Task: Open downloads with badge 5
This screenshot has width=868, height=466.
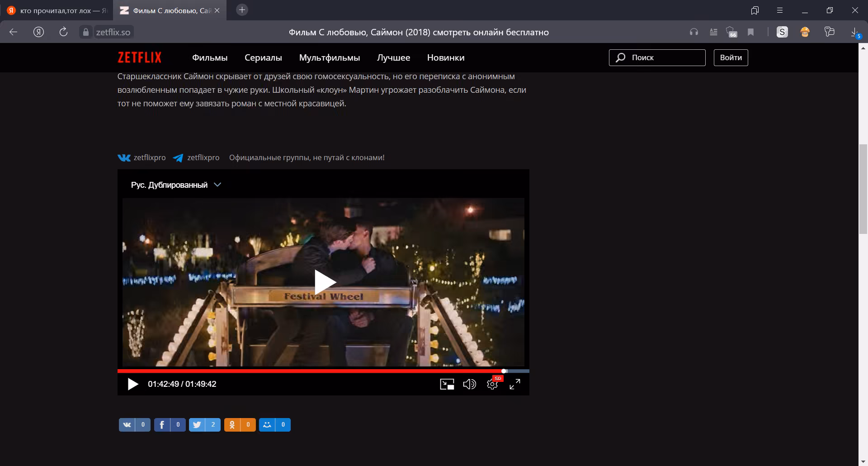Action: pos(855,33)
